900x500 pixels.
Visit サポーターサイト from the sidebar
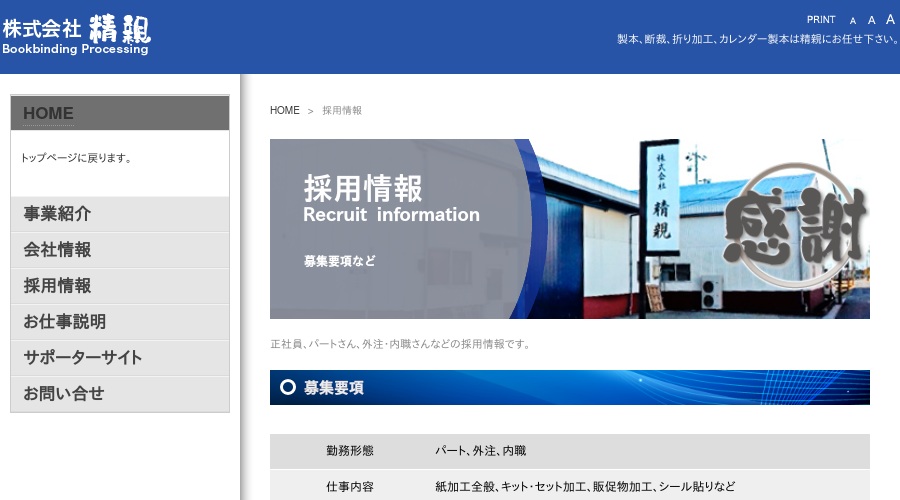[83, 358]
